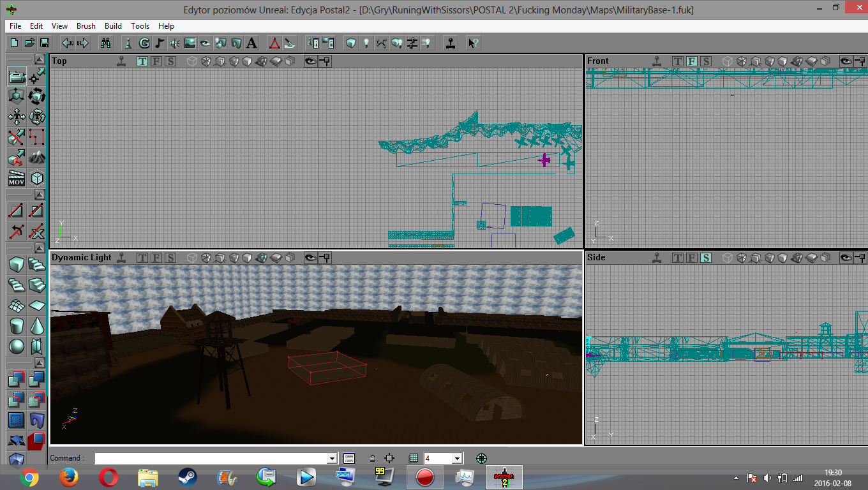Open the Command history dropdown arrow

[332, 458]
